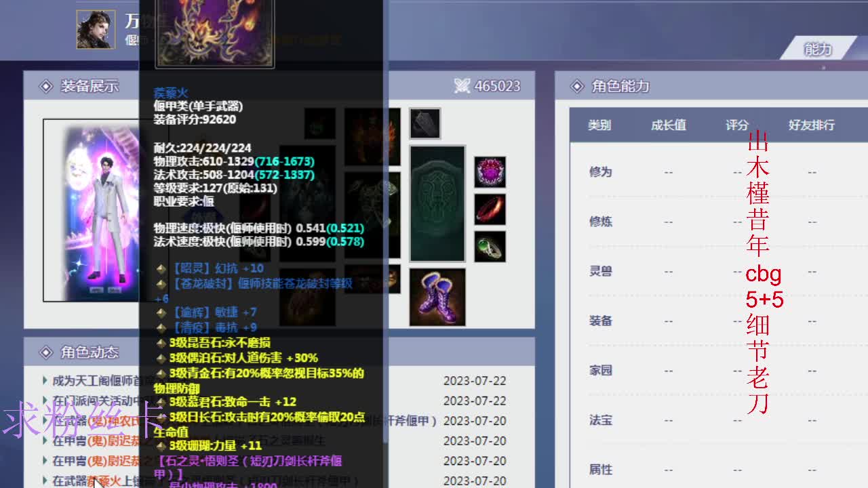Viewport: 868px width, 488px height.
Task: Click the diamond icon beside 装备展示 header
Action: [45, 87]
